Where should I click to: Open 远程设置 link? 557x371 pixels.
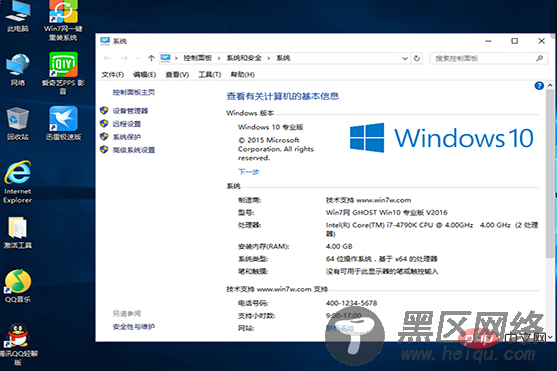point(127,124)
